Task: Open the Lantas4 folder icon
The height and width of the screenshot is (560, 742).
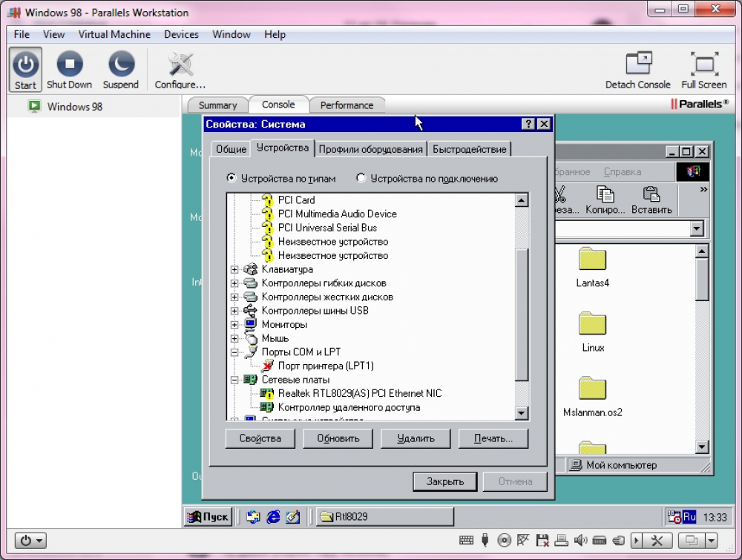Action: pos(592,259)
